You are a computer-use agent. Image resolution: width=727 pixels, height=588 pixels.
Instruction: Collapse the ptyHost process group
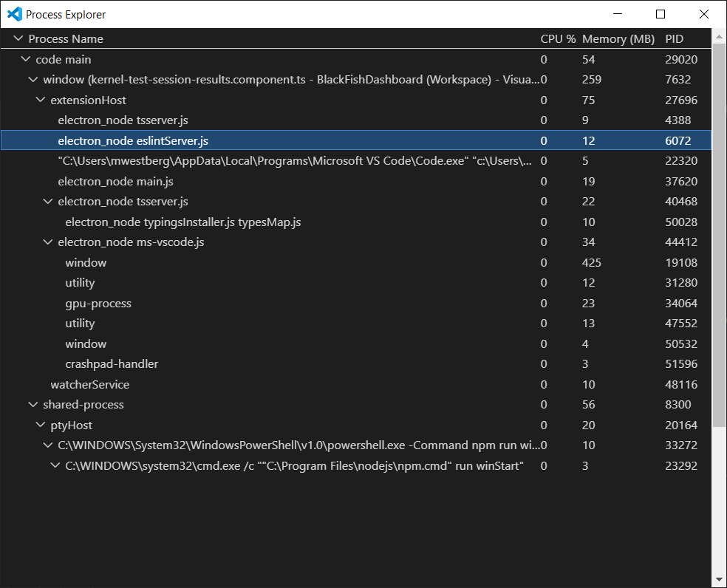click(x=40, y=425)
